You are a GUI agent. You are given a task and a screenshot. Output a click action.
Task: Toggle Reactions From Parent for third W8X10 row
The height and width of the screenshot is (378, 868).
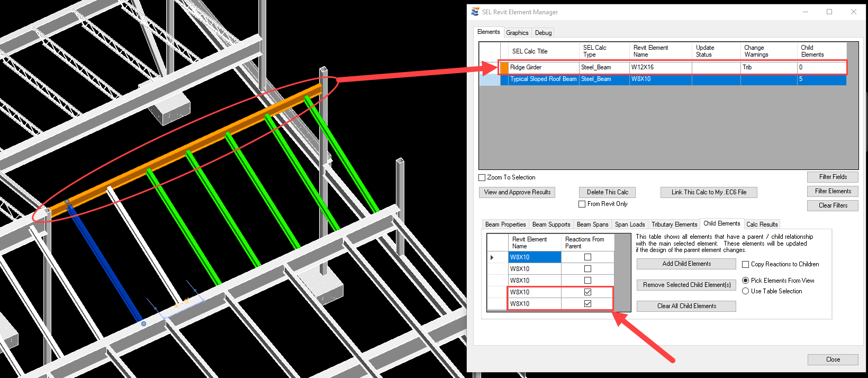[x=587, y=281]
